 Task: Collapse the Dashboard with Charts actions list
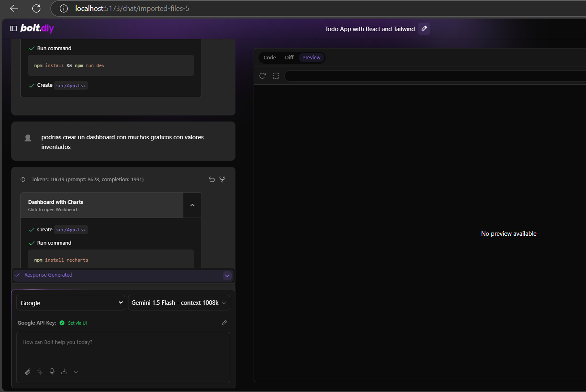(x=192, y=205)
